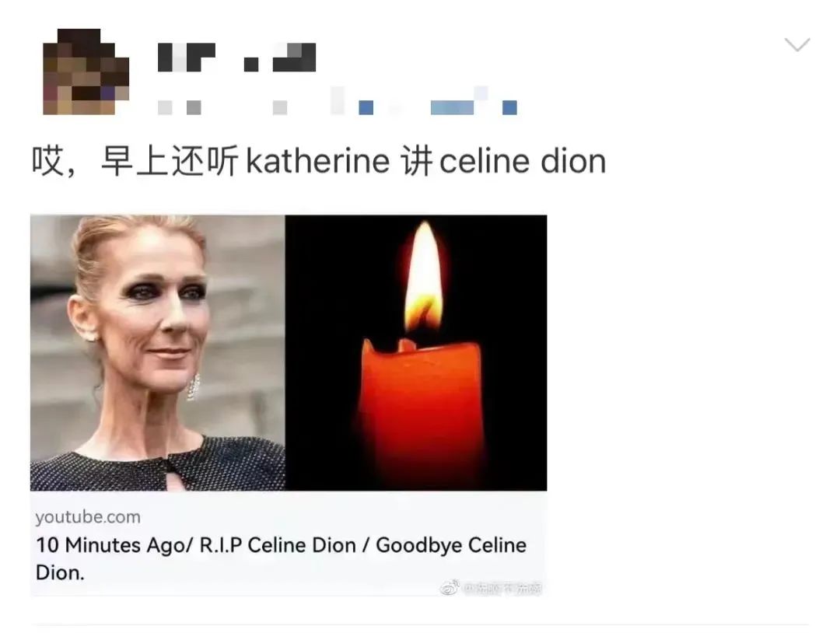Tap the candle flame in the preview
840x633 pixels.
(423, 278)
